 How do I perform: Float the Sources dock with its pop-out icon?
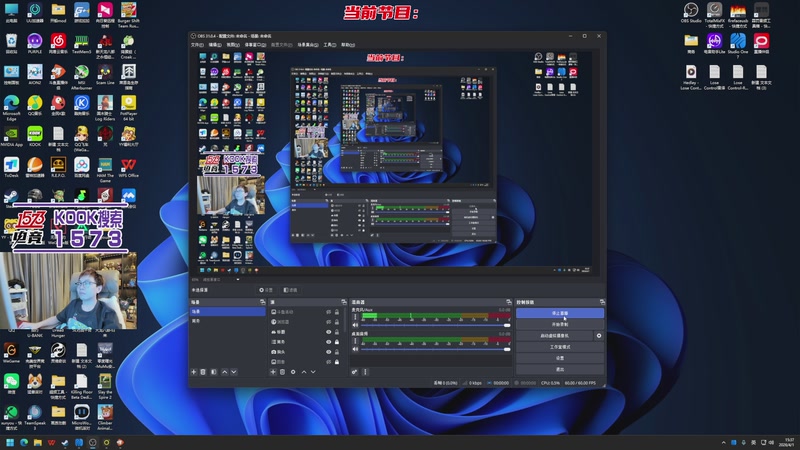point(343,302)
